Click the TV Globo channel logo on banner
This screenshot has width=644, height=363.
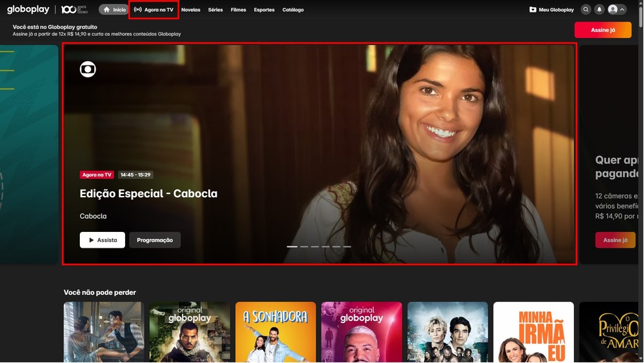point(88,69)
